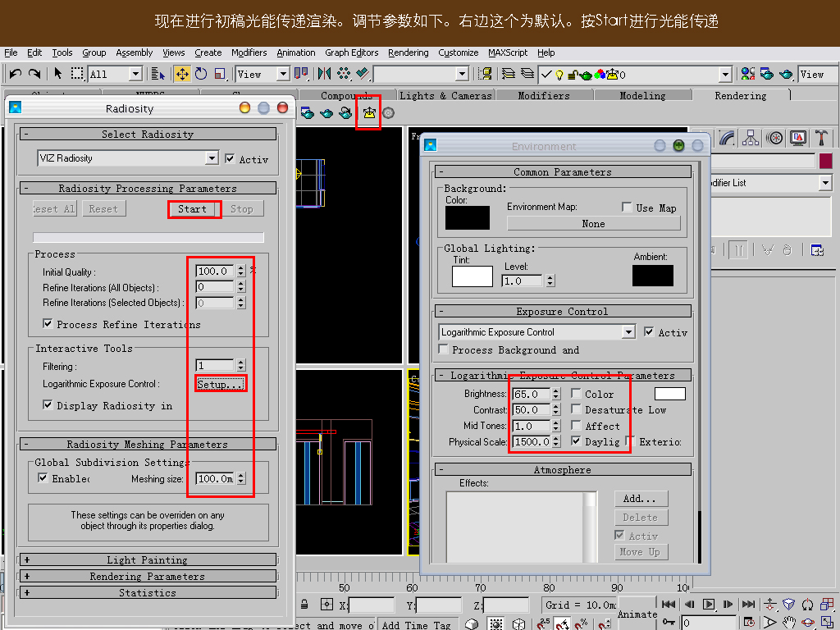This screenshot has width=840, height=630.
Task: Click the Mirror Selected Objects icon
Action: pos(324,73)
